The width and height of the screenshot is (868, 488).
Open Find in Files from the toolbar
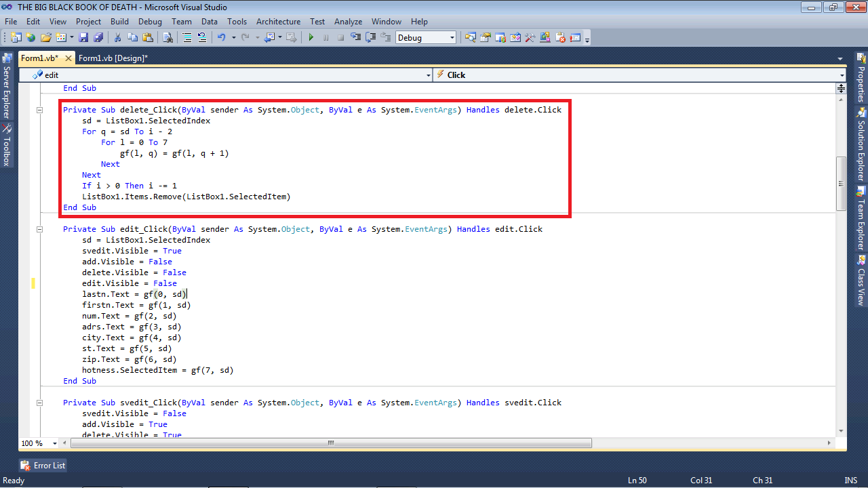167,37
